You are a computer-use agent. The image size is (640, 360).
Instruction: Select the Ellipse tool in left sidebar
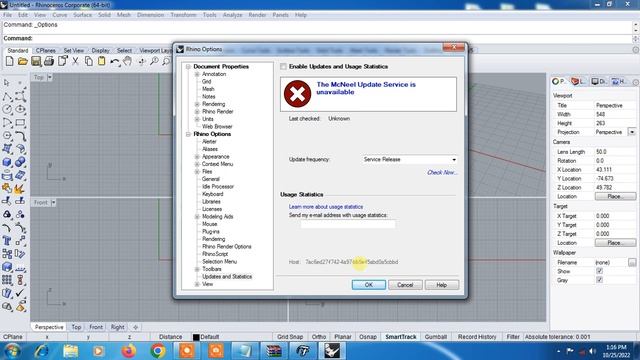tap(20, 110)
